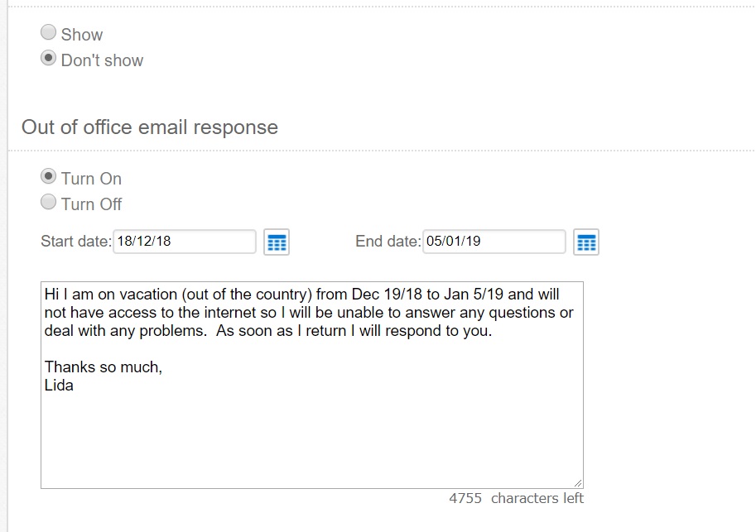Select the Turn Off radio button

[x=49, y=200]
